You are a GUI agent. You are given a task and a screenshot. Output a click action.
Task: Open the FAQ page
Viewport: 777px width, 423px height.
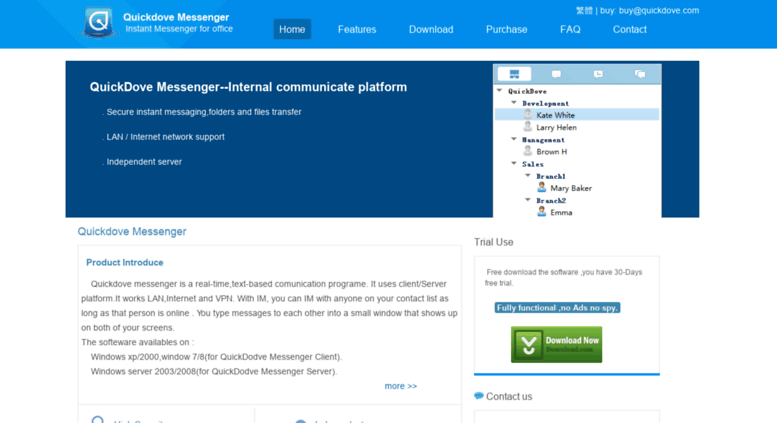tap(570, 29)
